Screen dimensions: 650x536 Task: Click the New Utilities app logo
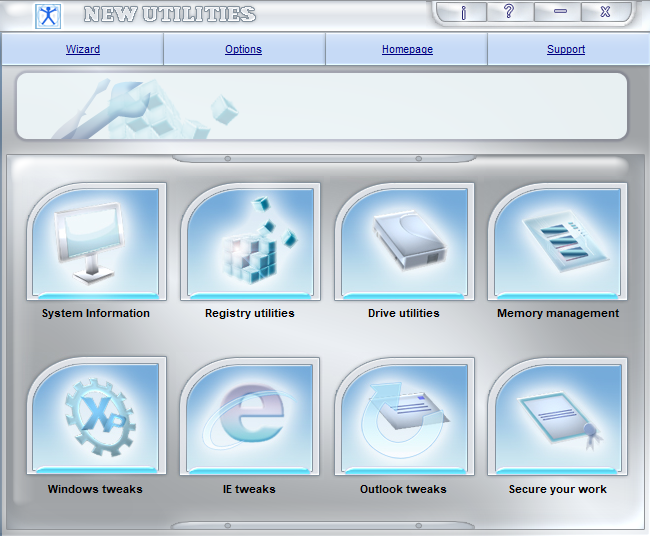(47, 15)
